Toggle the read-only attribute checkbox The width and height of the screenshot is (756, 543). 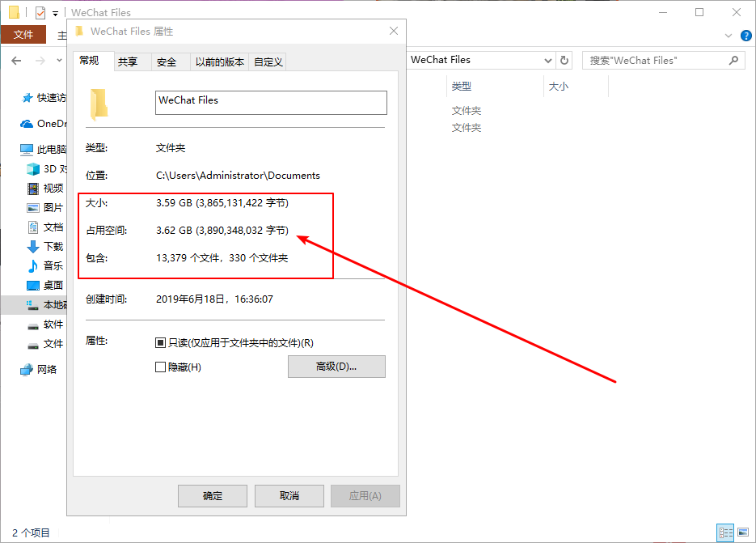[x=160, y=343]
